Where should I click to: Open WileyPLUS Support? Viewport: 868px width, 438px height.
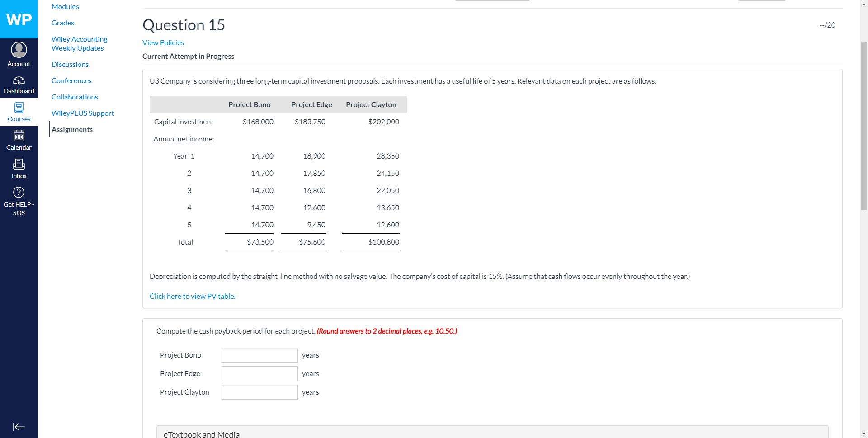(83, 113)
